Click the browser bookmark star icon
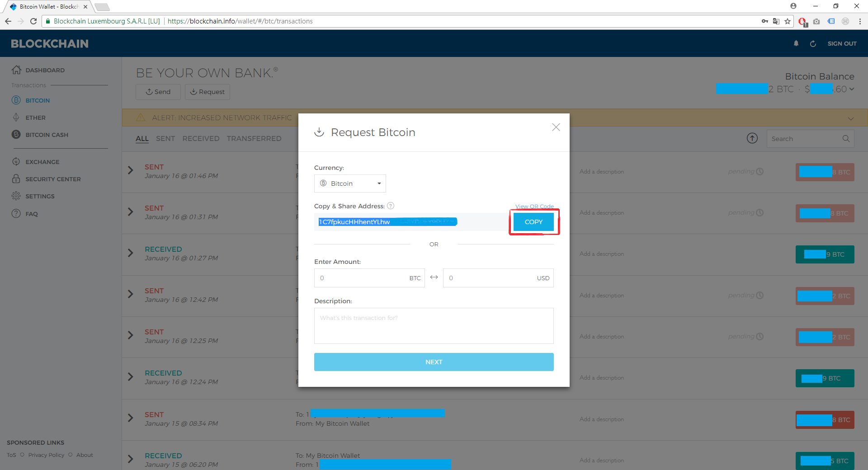This screenshot has width=868, height=470. [x=788, y=21]
